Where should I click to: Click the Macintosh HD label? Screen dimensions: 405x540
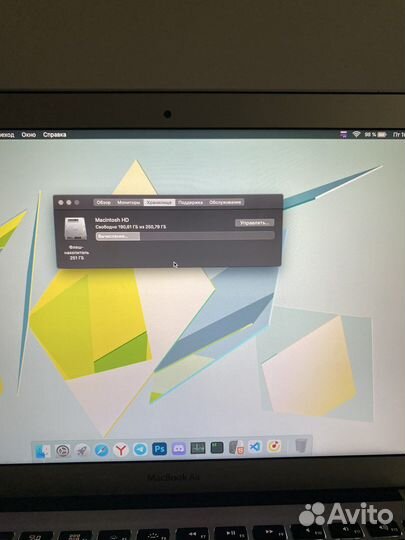tap(112, 220)
